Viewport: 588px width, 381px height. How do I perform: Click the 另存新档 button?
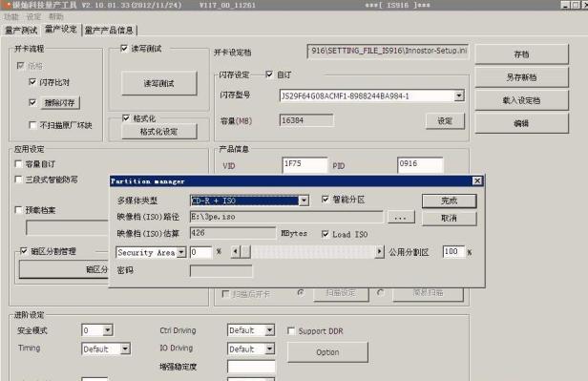pyautogui.click(x=521, y=77)
